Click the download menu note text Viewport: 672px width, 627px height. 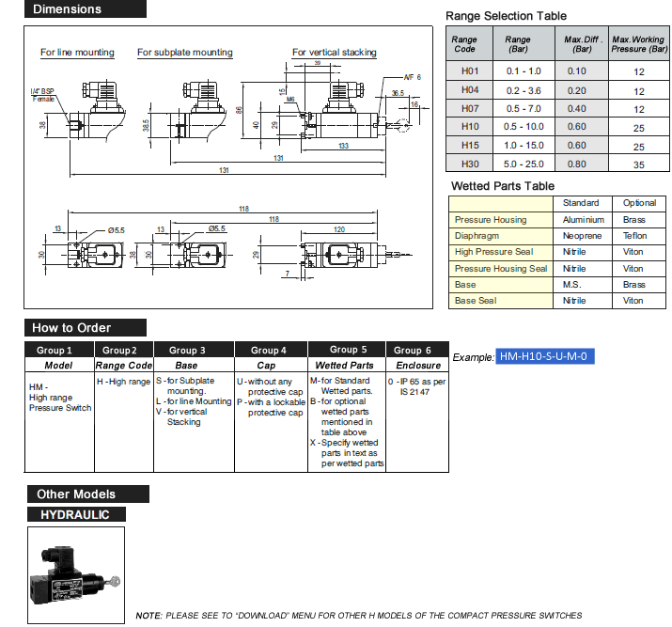(x=359, y=615)
